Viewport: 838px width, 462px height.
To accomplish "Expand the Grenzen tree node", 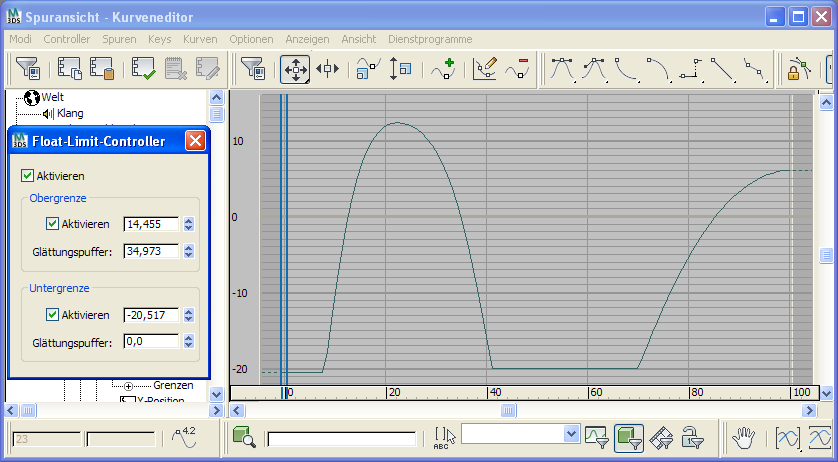I will click(x=128, y=386).
